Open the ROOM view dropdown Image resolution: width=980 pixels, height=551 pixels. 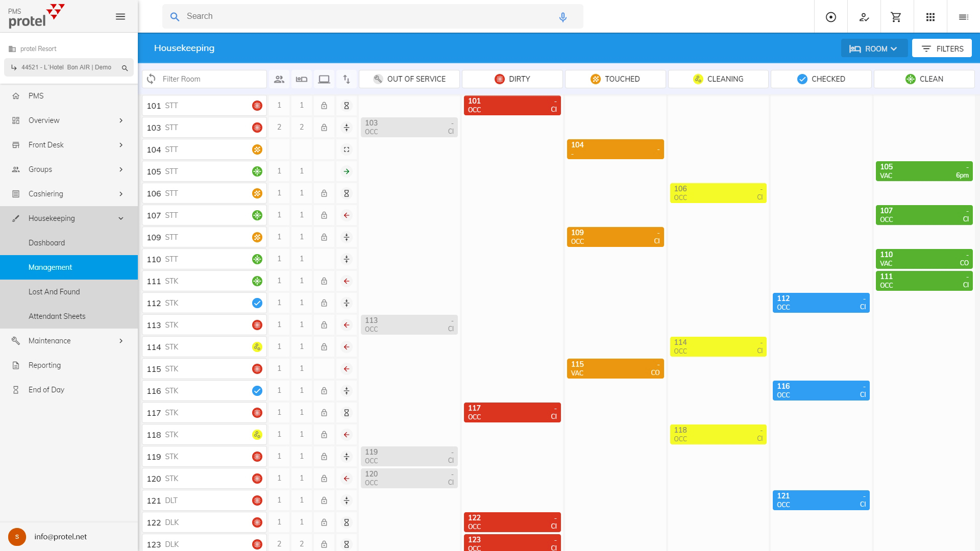click(x=873, y=48)
